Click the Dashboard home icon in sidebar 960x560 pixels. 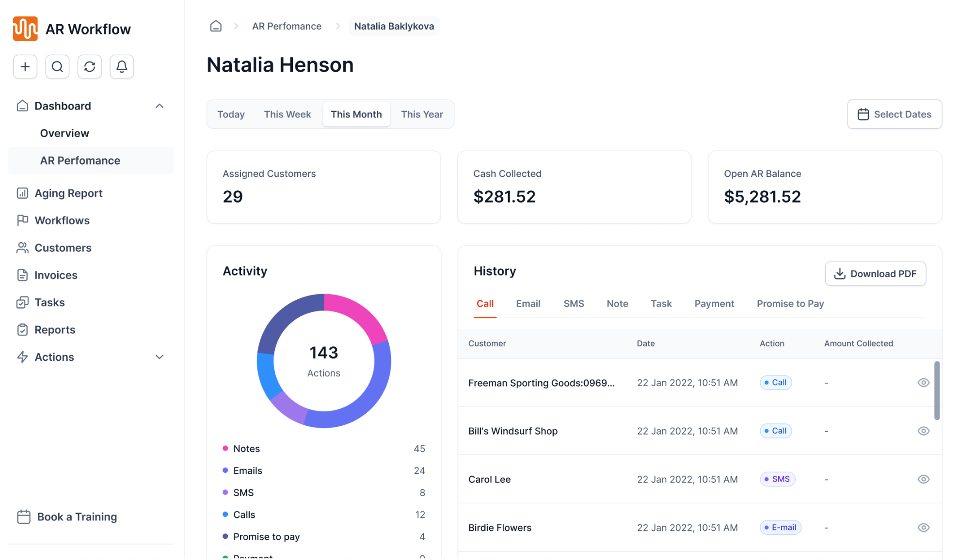click(x=22, y=106)
